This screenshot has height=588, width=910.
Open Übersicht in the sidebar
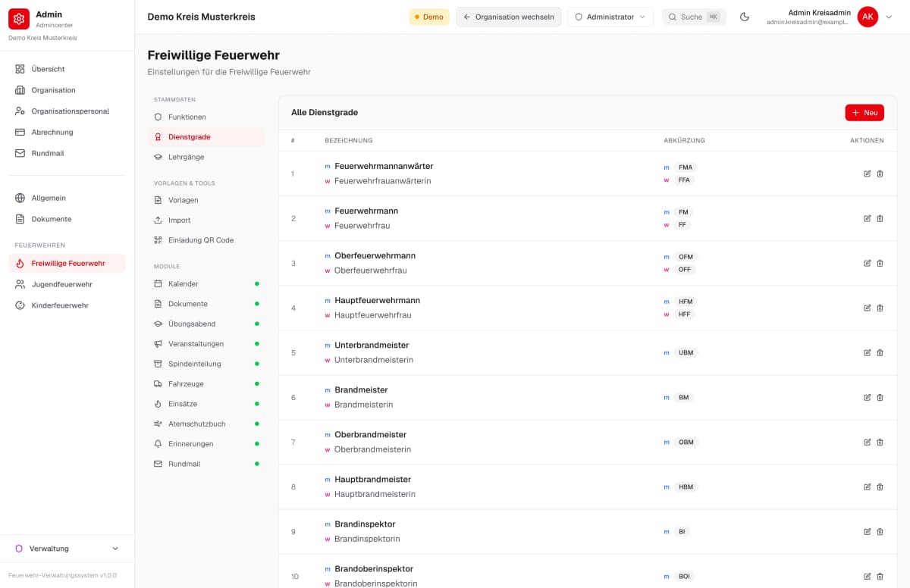pos(67,69)
